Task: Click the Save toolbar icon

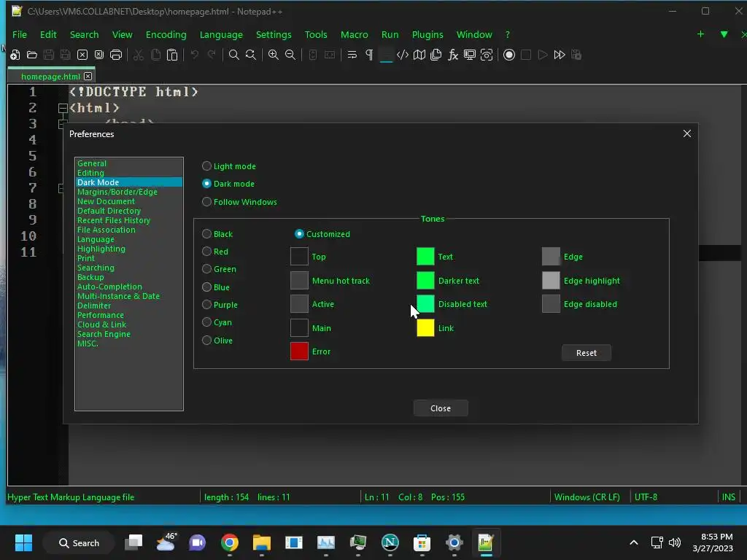Action: (49, 55)
